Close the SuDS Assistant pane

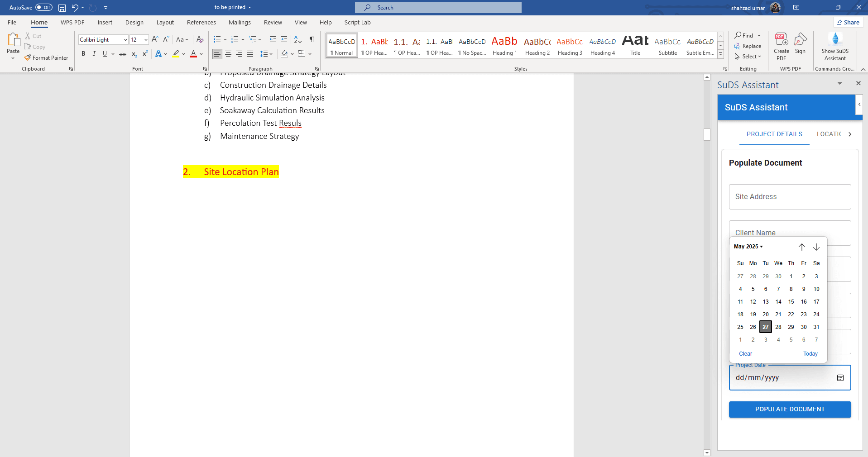858,83
